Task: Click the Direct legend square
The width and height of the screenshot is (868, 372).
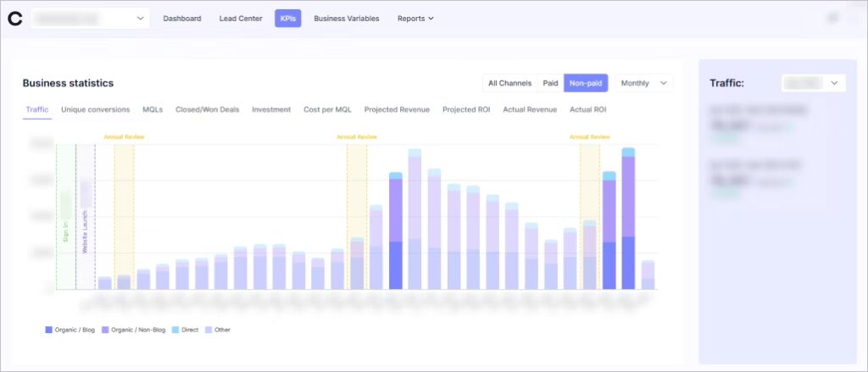Action: tap(174, 330)
